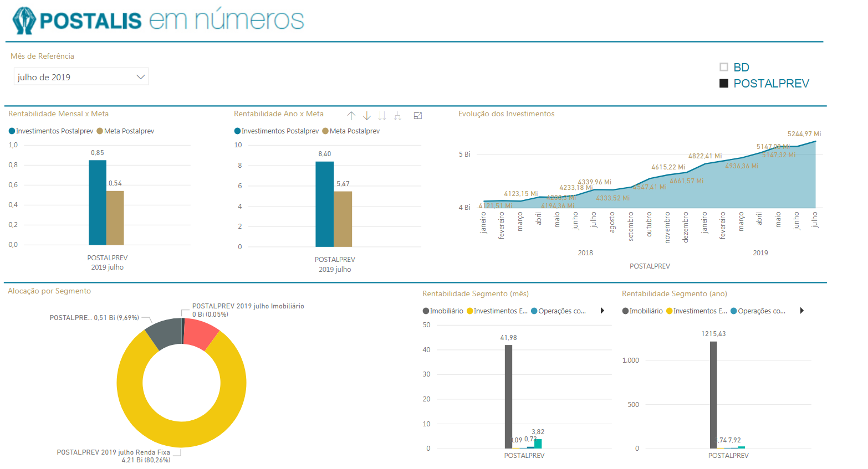Click Investimentos E... legend in Segmento (mês) chart

pyautogui.click(x=497, y=311)
